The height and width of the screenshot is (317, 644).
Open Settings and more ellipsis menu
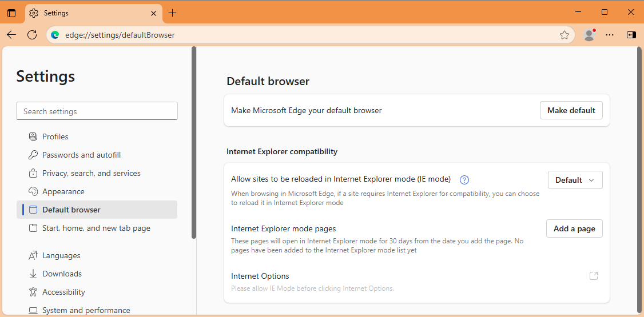[610, 35]
